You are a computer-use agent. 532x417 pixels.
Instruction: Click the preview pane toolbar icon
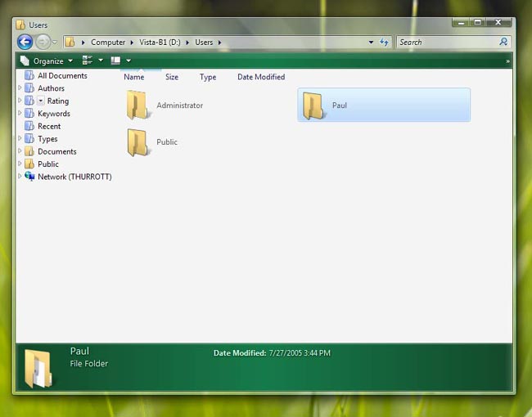pos(115,61)
